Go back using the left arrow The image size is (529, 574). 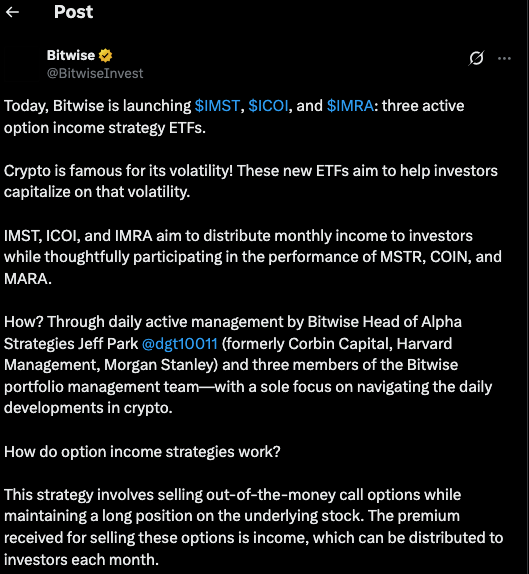click(12, 12)
